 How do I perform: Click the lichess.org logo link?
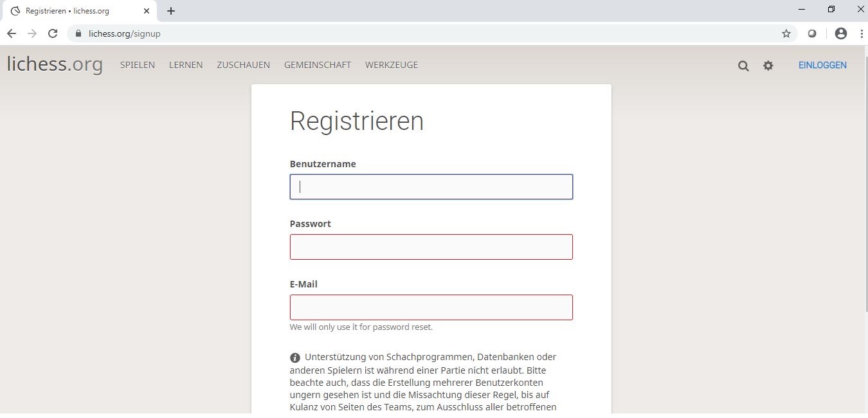click(55, 64)
